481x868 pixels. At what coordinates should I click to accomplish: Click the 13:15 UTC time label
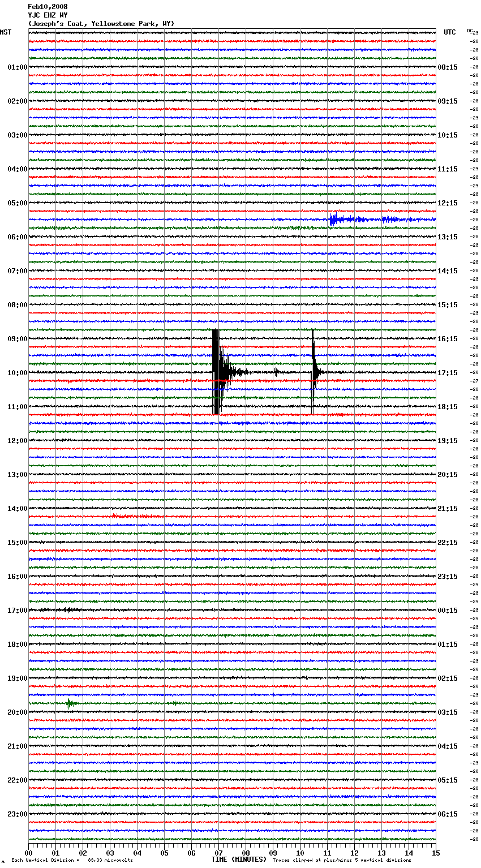coord(448,237)
